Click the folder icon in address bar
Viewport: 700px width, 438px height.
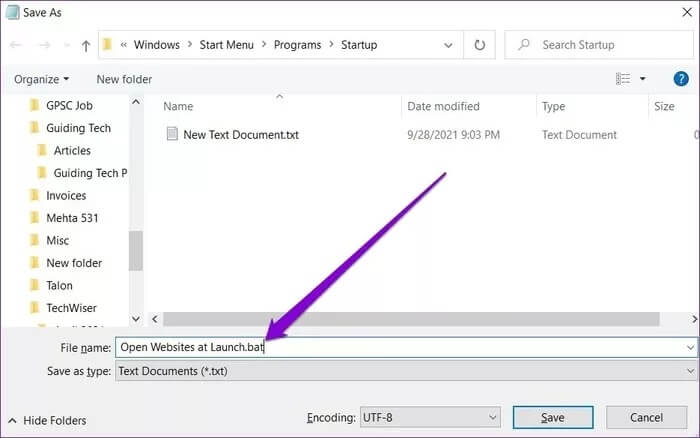107,45
